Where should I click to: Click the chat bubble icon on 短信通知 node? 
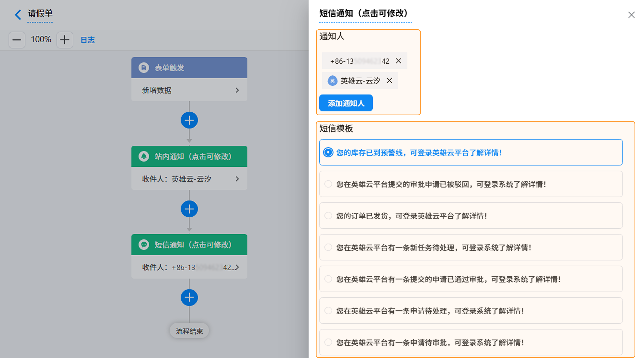(144, 245)
